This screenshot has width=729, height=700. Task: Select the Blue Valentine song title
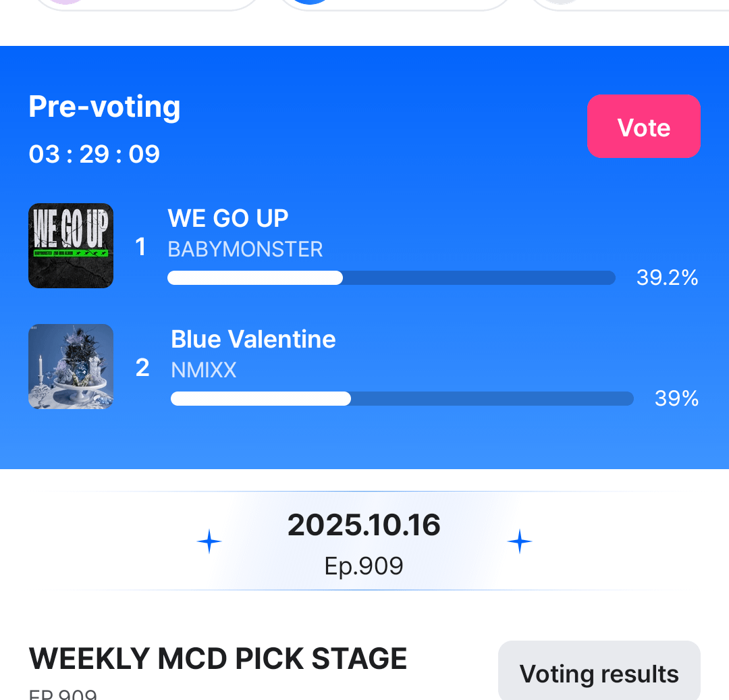[253, 339]
